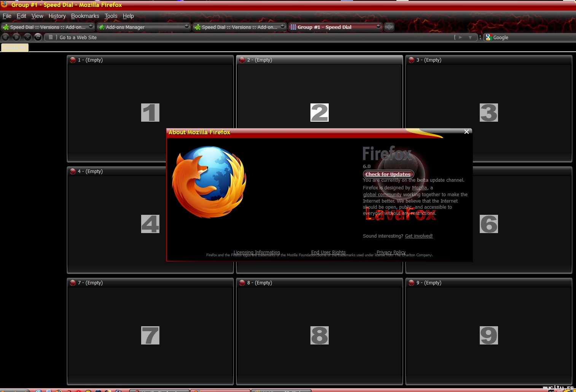Click the Check for Updates button

pyautogui.click(x=388, y=174)
